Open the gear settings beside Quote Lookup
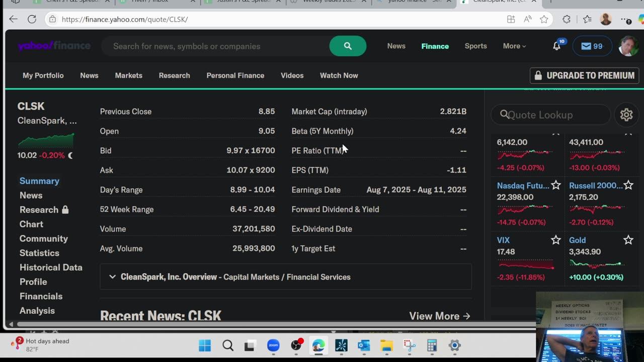The width and height of the screenshot is (644, 362). pos(626,115)
